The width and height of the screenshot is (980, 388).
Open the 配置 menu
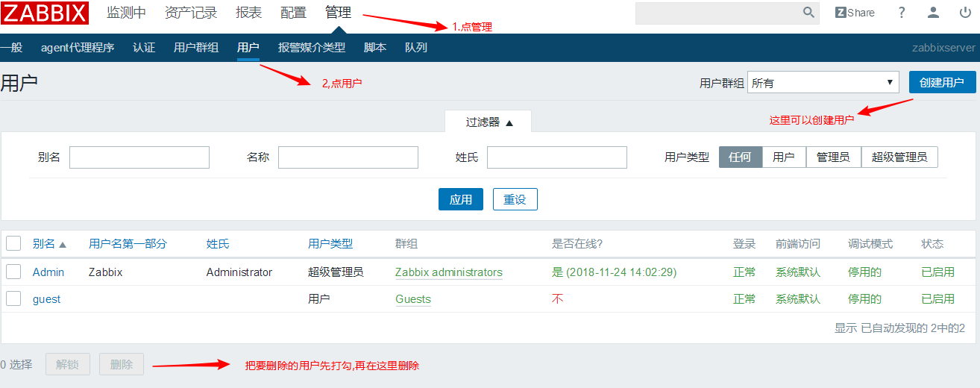coord(294,13)
